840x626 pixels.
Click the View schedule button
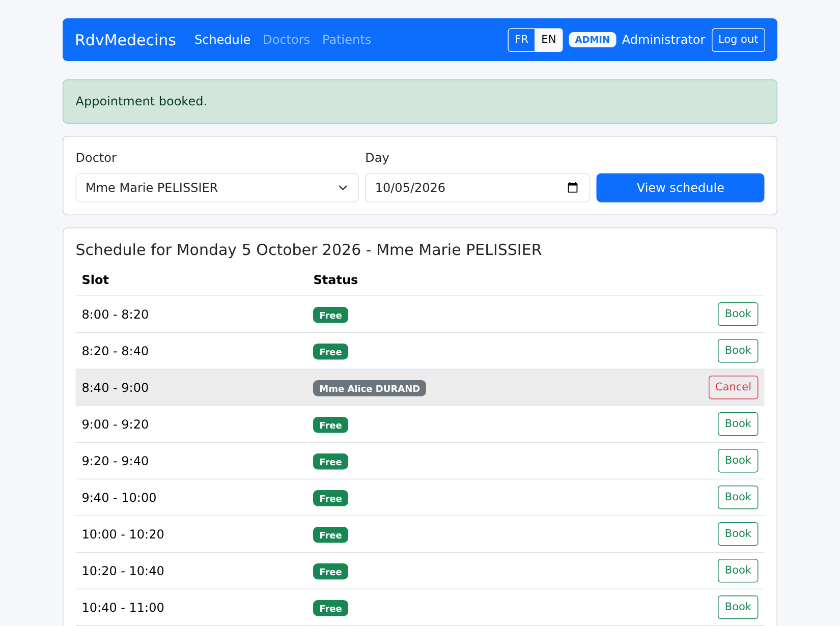pos(680,188)
